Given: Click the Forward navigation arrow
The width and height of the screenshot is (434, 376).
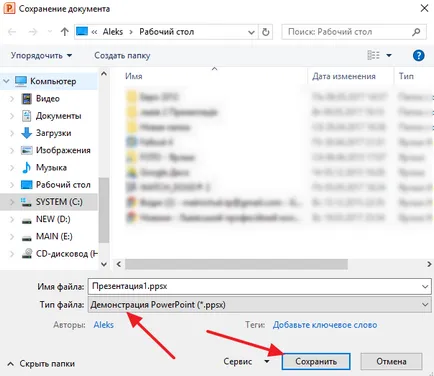Looking at the screenshot, I should (33, 32).
